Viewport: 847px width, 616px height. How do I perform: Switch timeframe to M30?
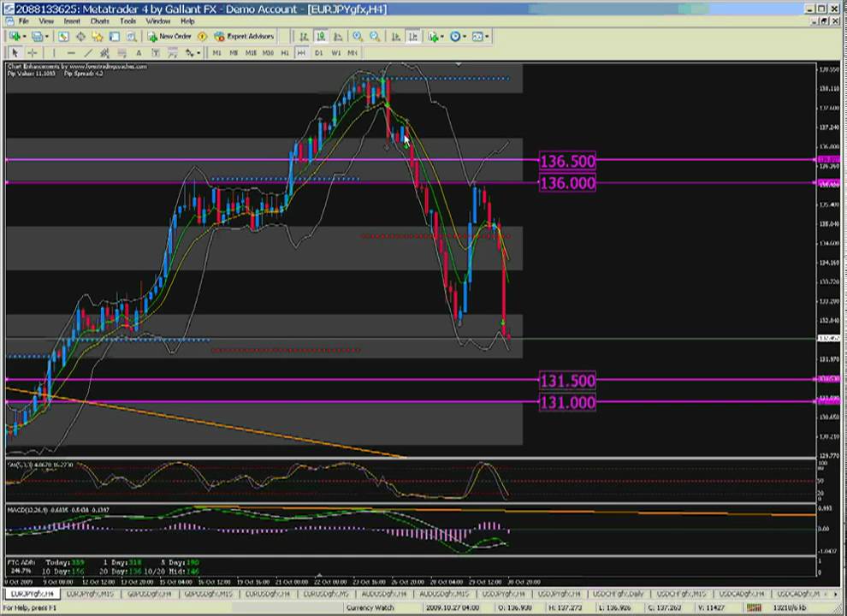[268, 52]
